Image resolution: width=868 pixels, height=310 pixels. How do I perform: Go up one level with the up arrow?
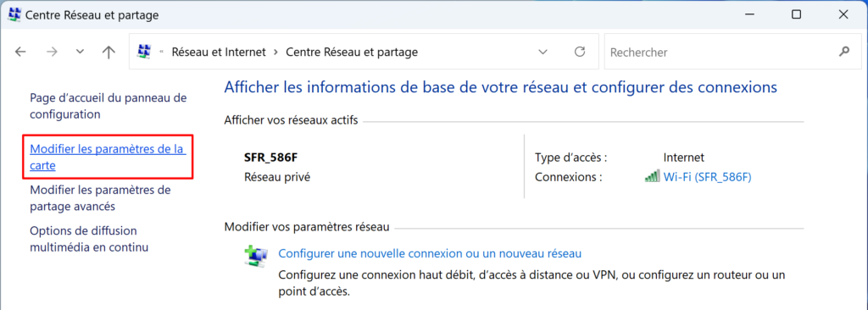108,52
